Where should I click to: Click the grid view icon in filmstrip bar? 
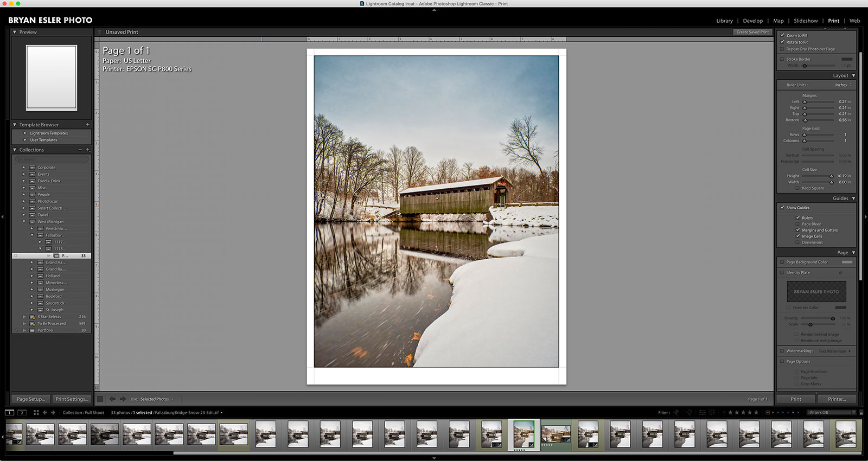tap(36, 413)
